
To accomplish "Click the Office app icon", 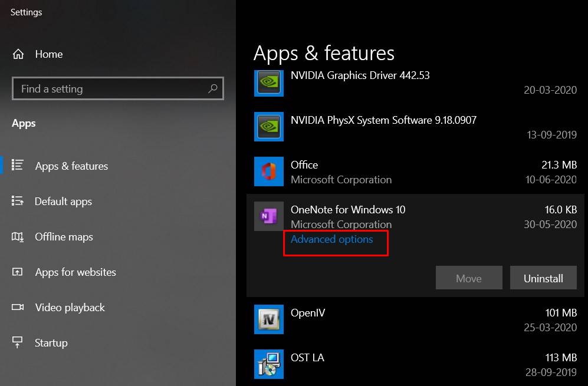I will coord(269,171).
